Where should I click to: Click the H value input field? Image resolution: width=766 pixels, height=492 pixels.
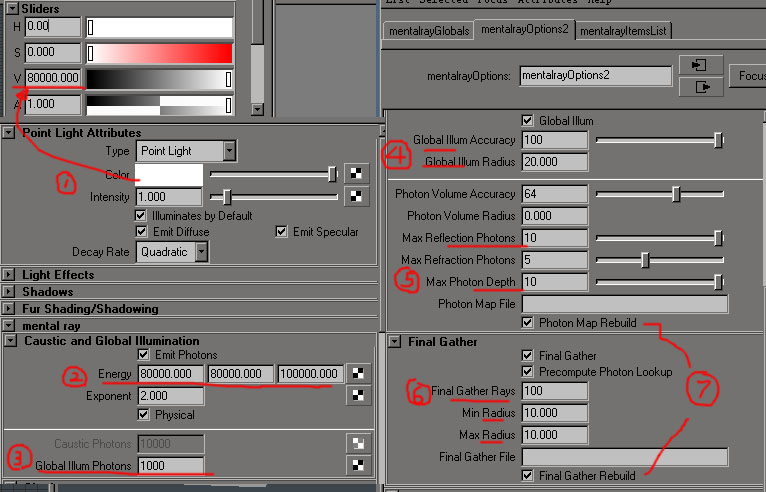pyautogui.click(x=53, y=26)
